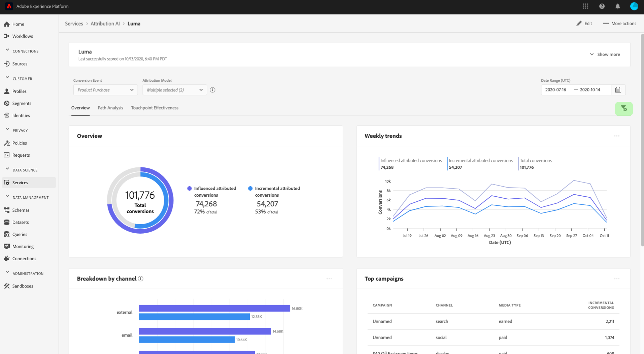Open the app switcher grid icon
The image size is (644, 354).
(585, 6)
